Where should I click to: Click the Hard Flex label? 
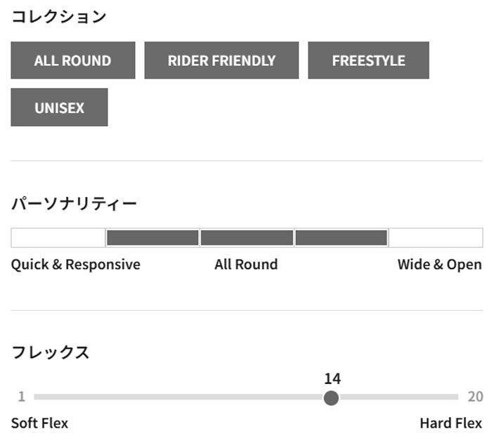(x=451, y=423)
